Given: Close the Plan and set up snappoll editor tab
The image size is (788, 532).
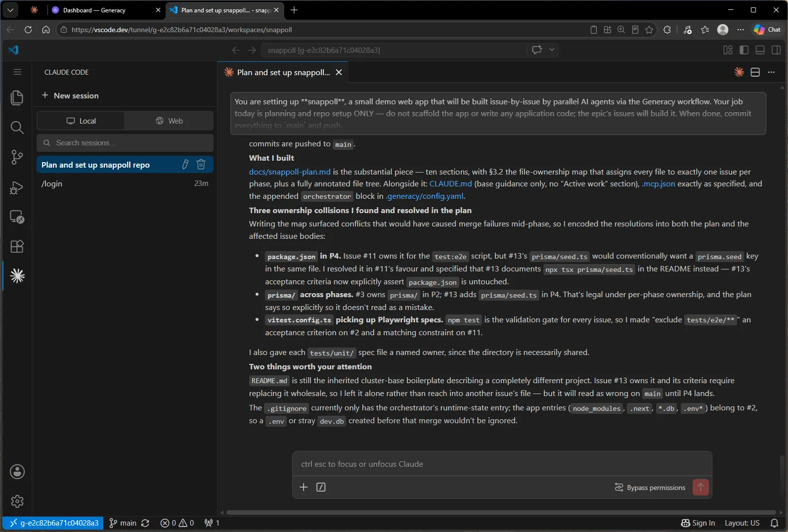Looking at the screenshot, I should 339,72.
